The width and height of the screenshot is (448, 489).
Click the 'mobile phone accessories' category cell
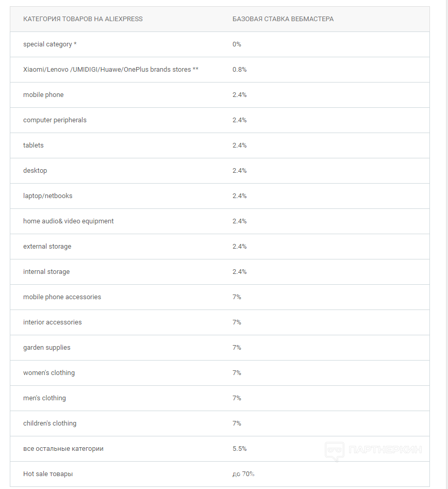coord(62,297)
